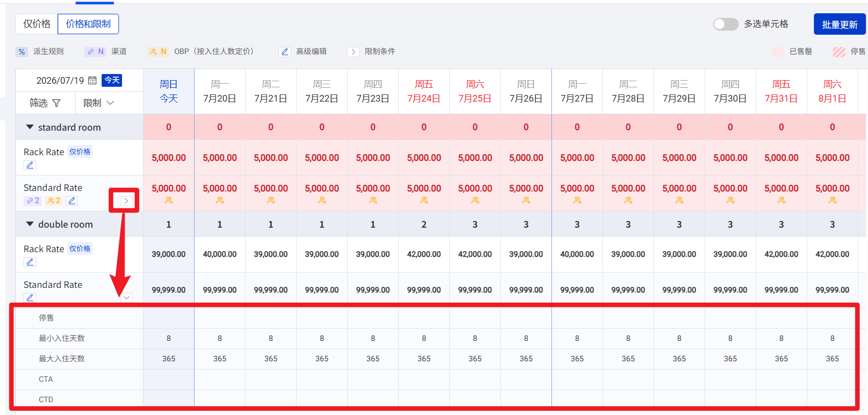The width and height of the screenshot is (868, 415).
Task: Open the 限制 restrictions dropdown
Action: tap(99, 103)
